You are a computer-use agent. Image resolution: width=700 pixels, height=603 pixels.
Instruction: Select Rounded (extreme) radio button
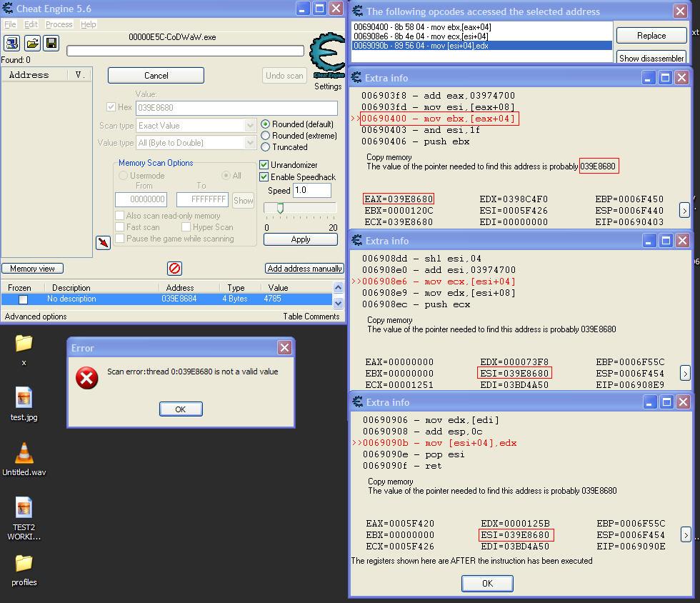[266, 136]
